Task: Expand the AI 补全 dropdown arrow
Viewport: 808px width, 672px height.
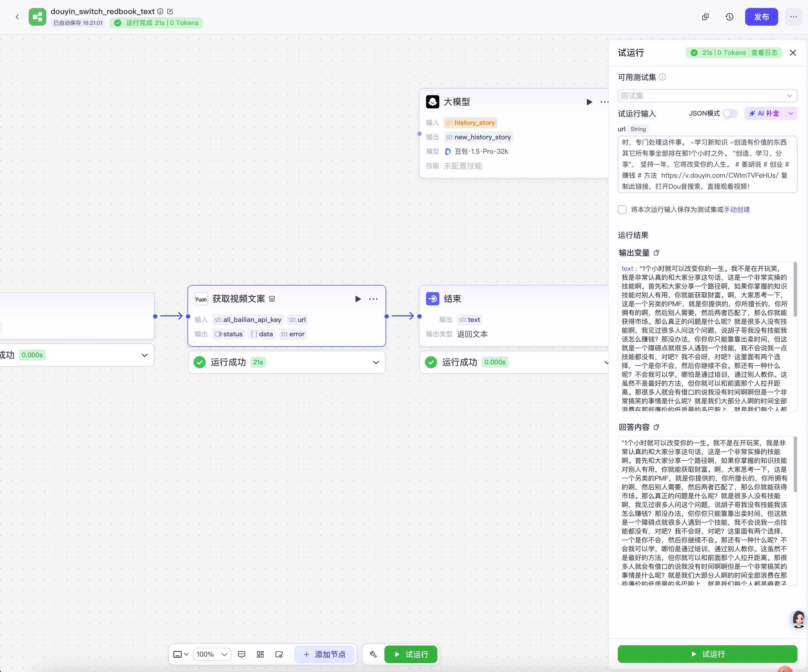Action: (791, 114)
